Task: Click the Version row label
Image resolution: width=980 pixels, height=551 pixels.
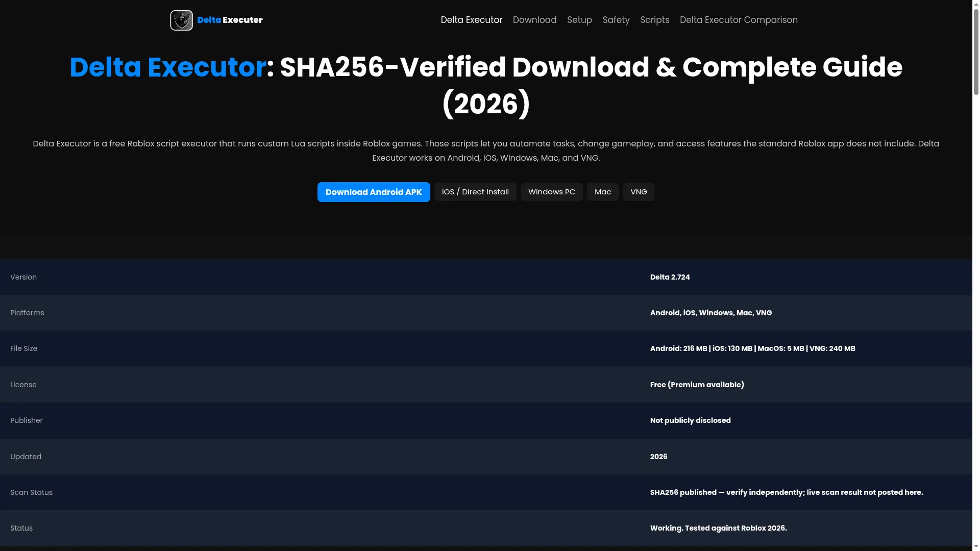Action: point(23,277)
